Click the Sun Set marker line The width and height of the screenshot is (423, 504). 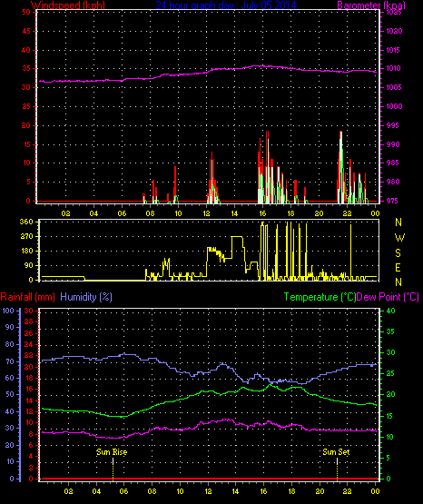pyautogui.click(x=337, y=469)
